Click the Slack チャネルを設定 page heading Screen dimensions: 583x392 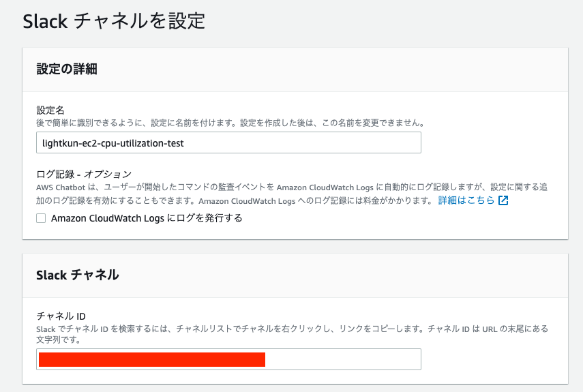pyautogui.click(x=114, y=21)
